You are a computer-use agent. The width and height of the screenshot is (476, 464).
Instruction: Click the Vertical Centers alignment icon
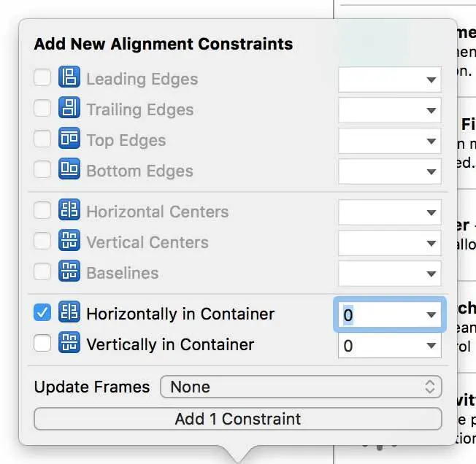(69, 241)
